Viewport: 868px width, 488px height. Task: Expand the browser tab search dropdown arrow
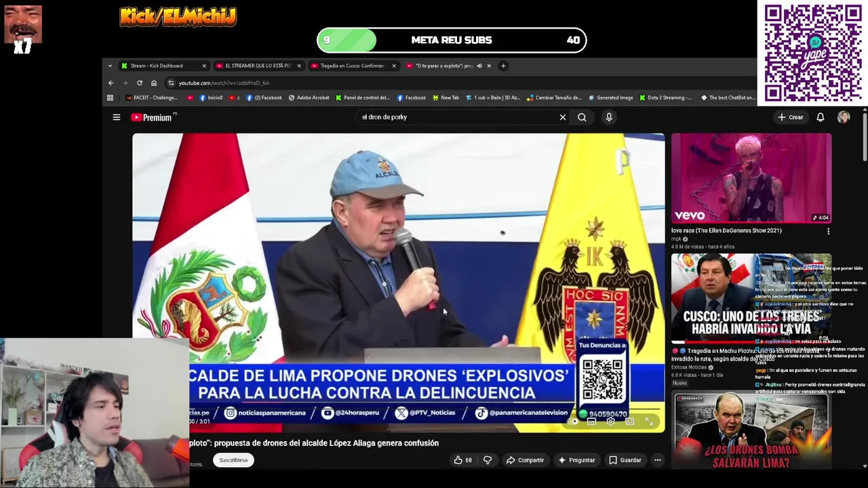[x=110, y=66]
